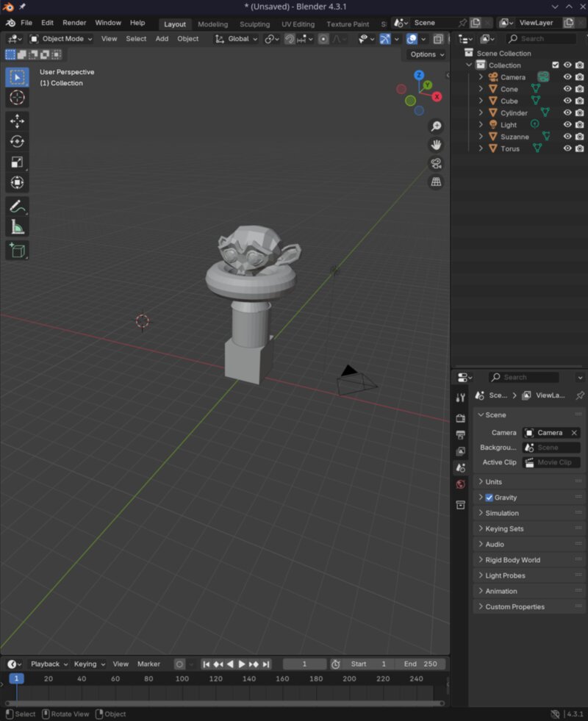The image size is (588, 721).
Task: Open the viewport Options dropdown
Action: tap(427, 54)
